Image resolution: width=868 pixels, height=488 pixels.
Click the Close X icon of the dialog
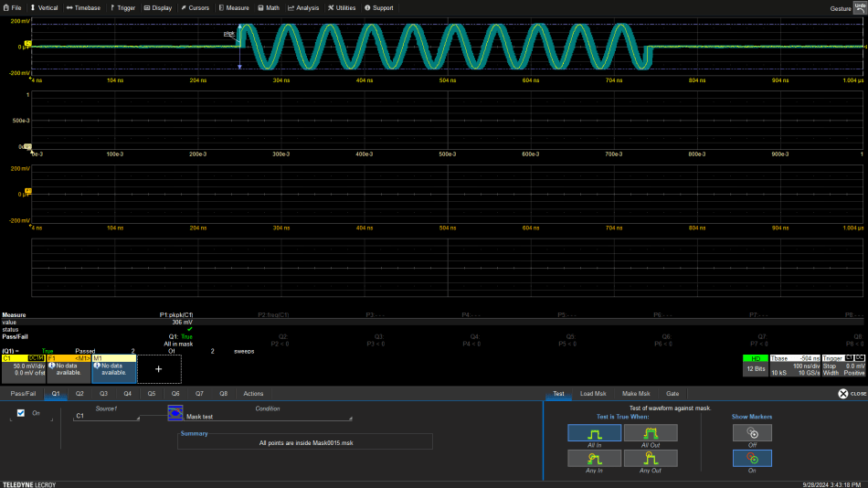point(843,394)
